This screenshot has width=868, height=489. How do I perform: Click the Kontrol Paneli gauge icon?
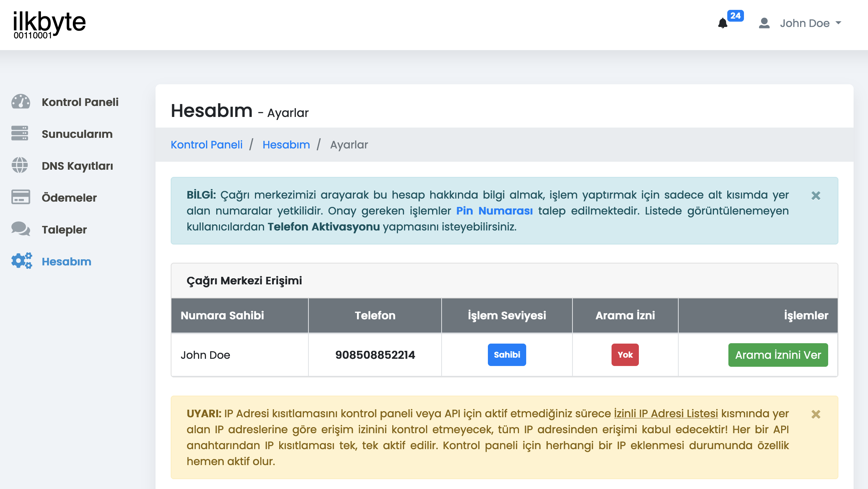pos(20,102)
